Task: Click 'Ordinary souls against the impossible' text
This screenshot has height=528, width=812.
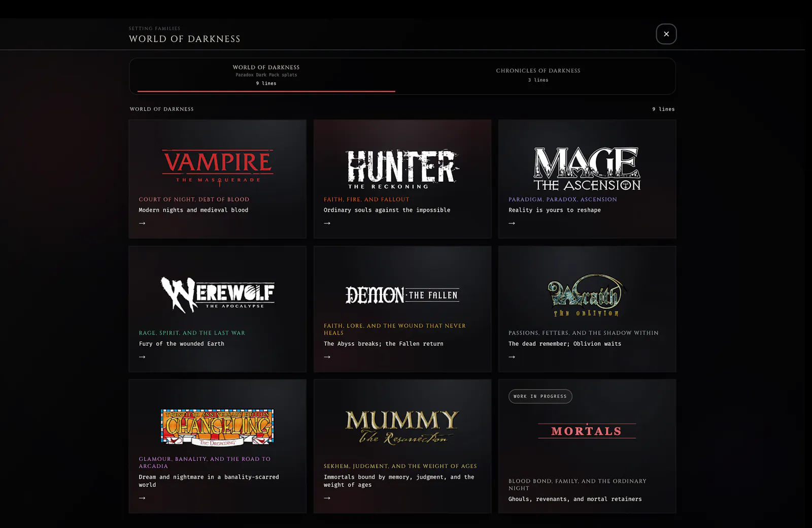Action: 387,210
